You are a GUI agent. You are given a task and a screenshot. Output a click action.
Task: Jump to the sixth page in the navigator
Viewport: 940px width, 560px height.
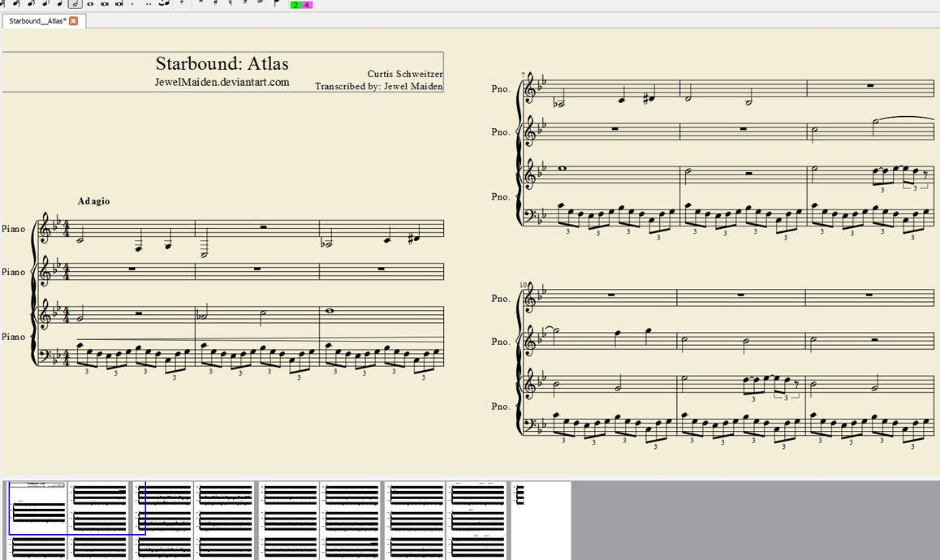pyautogui.click(x=351, y=520)
